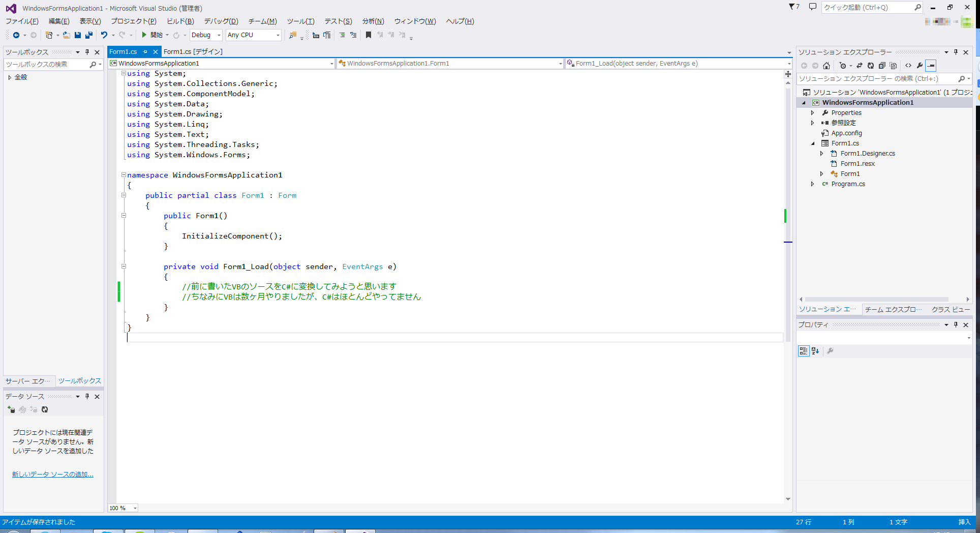Comment out the selected lines

click(x=342, y=35)
